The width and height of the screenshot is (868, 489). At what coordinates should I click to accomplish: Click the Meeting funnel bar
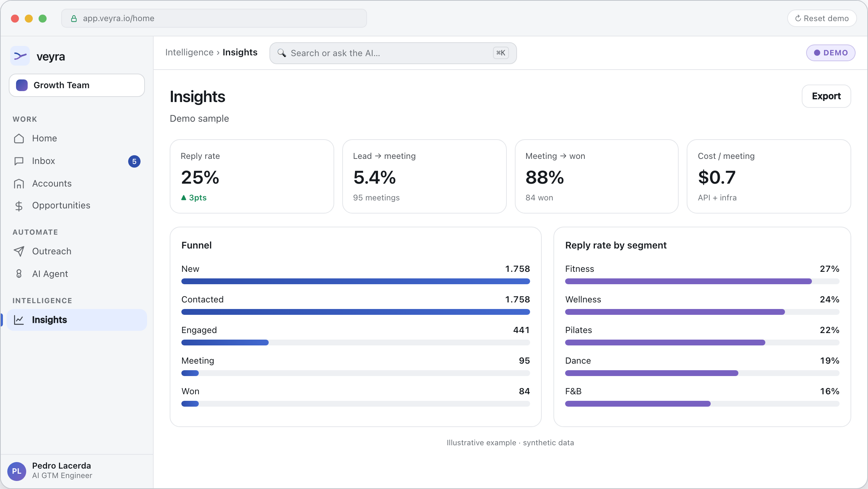click(356, 373)
